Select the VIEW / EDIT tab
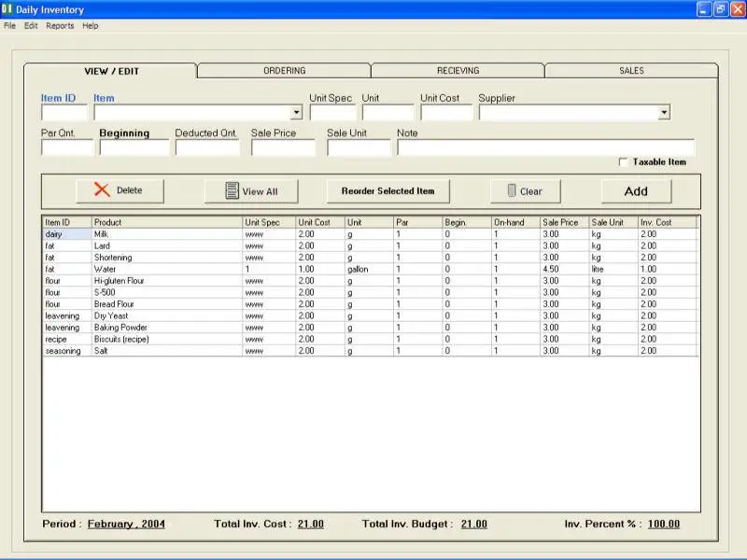This screenshot has height=560, width=747. point(111,71)
